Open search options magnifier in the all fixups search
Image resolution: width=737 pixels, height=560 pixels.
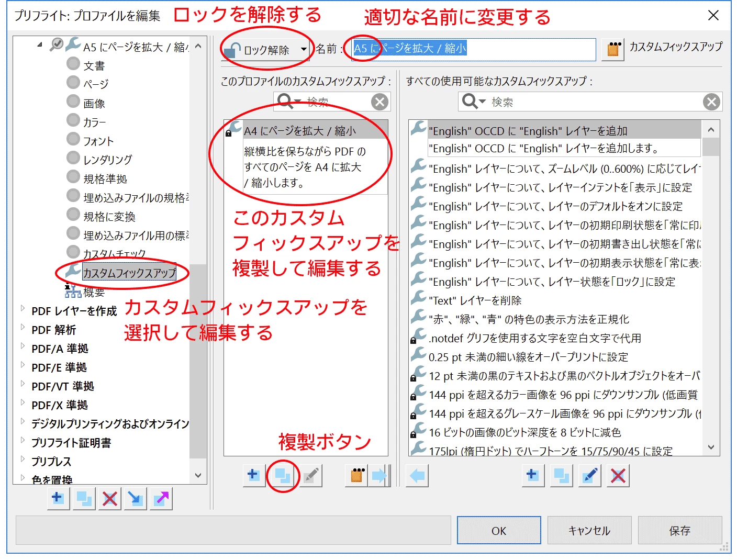point(473,101)
